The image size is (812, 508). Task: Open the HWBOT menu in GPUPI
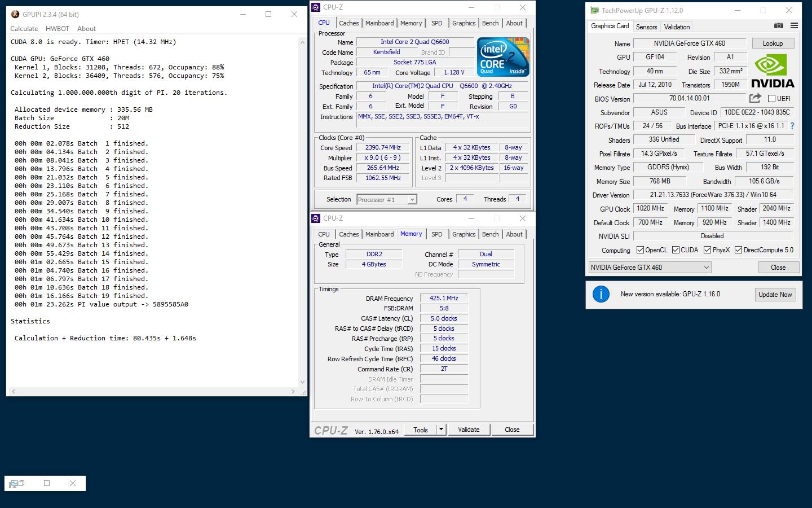click(x=58, y=29)
